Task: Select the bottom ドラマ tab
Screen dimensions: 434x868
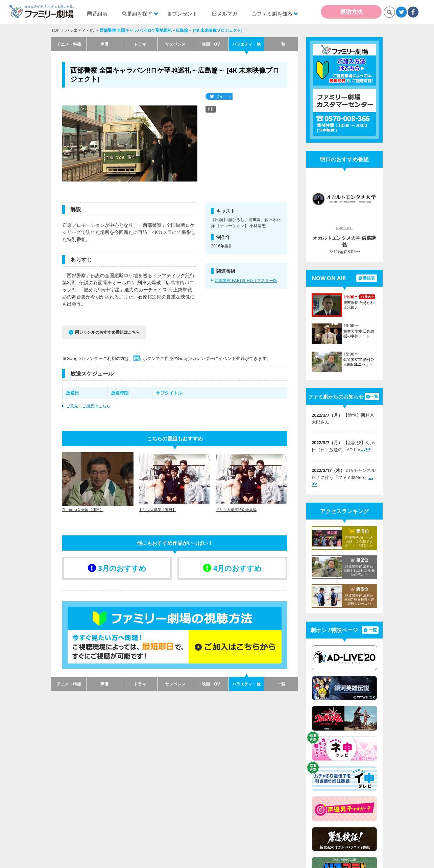Action: [140, 684]
